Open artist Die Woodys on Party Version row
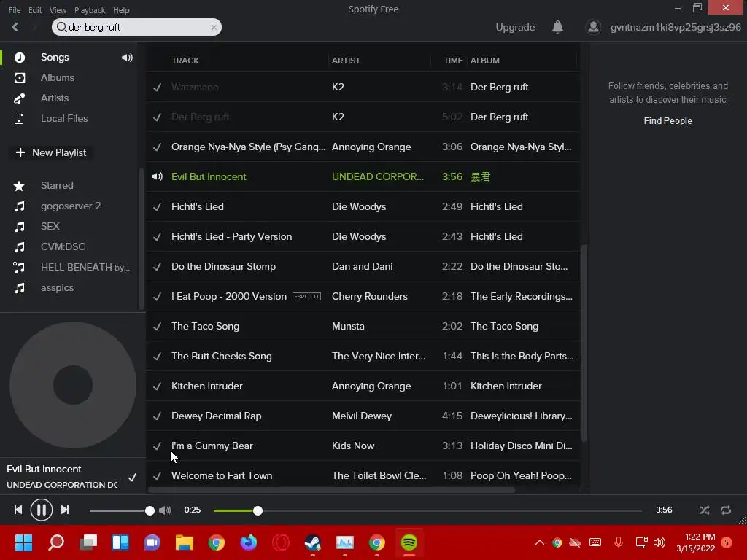The width and height of the screenshot is (747, 560). (x=359, y=237)
